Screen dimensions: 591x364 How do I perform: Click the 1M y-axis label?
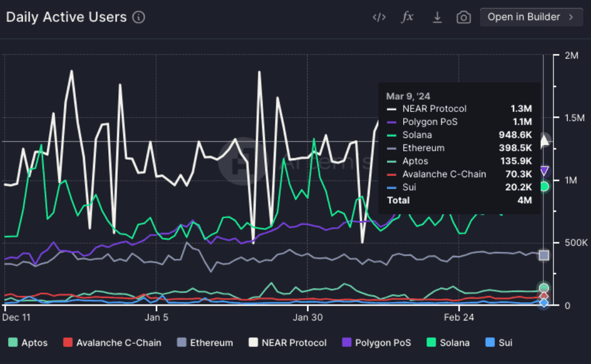click(x=571, y=180)
